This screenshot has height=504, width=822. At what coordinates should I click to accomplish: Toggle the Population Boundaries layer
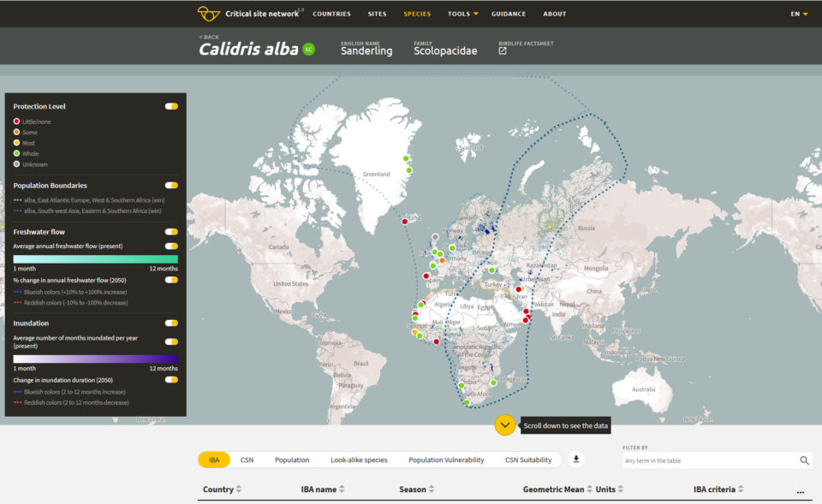tap(171, 185)
